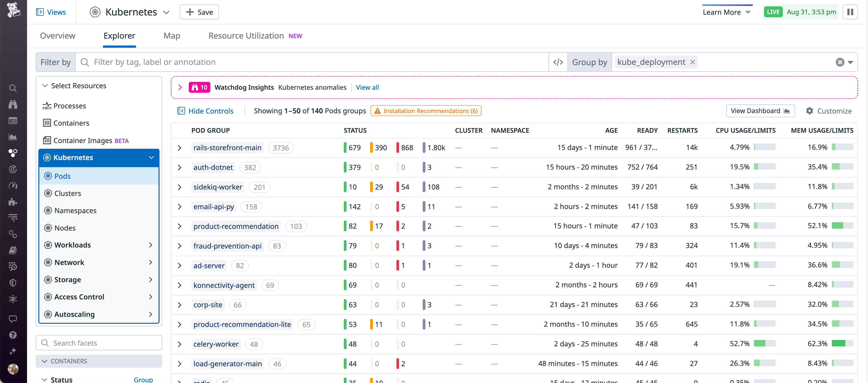Open the Customize gear control above the table

pyautogui.click(x=829, y=111)
